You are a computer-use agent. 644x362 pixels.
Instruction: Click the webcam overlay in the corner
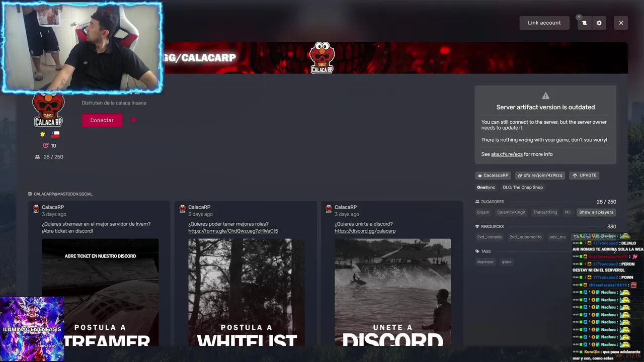click(x=82, y=48)
